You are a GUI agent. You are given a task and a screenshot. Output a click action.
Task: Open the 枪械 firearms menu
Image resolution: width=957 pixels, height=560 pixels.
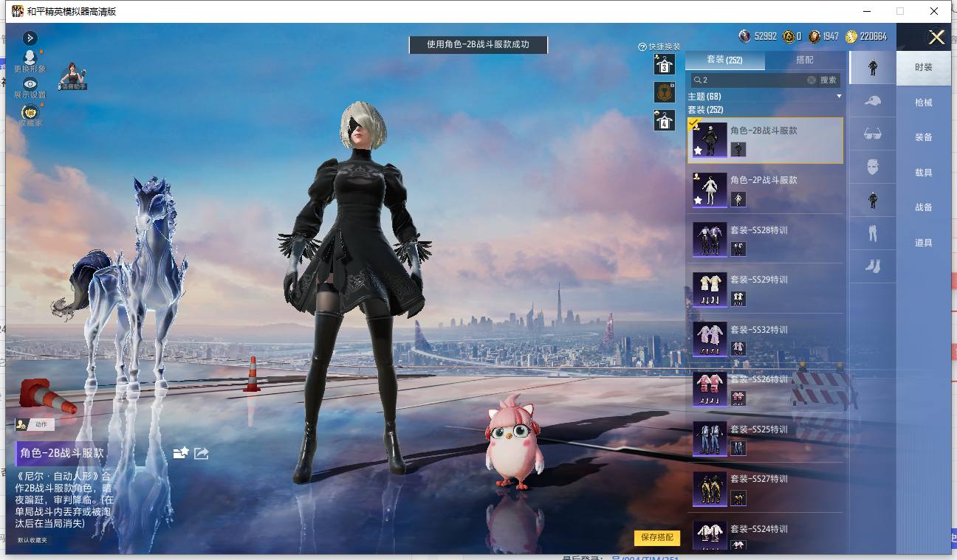924,103
